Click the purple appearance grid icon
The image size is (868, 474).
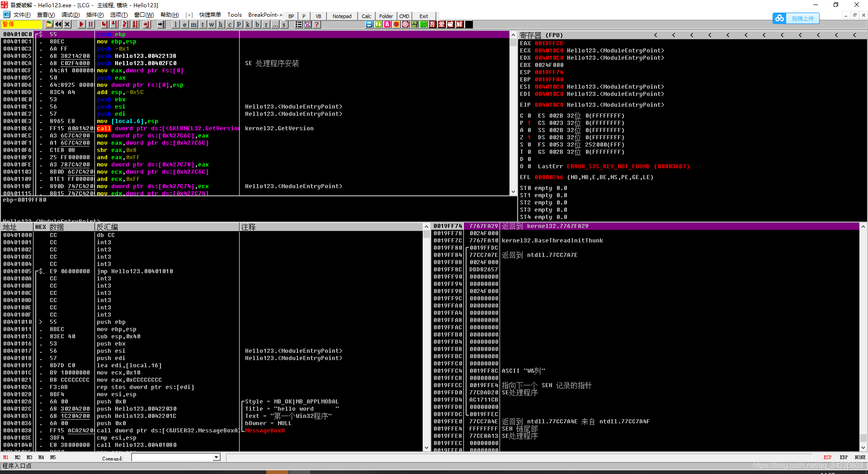coord(307,24)
